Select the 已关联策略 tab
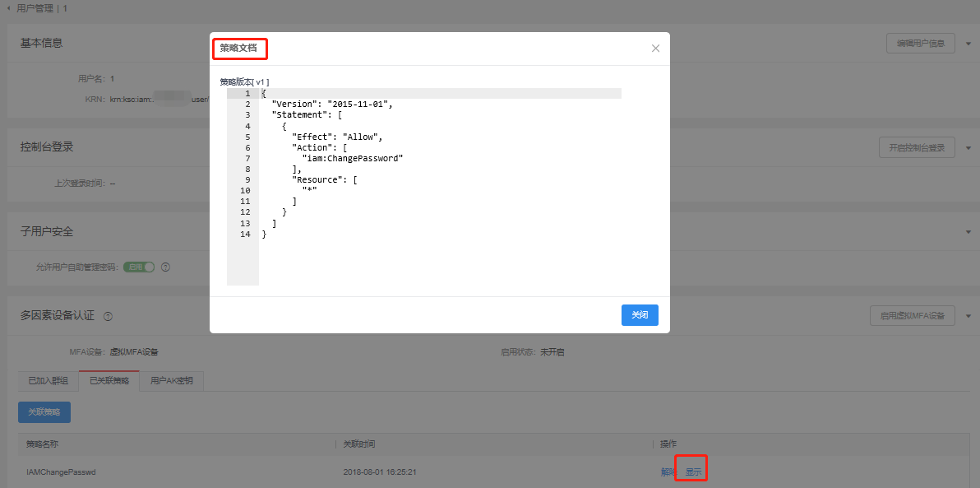This screenshot has width=980, height=488. 109,381
